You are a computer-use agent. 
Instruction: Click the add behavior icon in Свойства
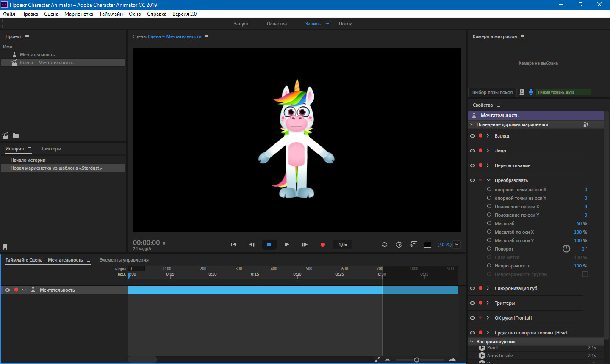586,124
